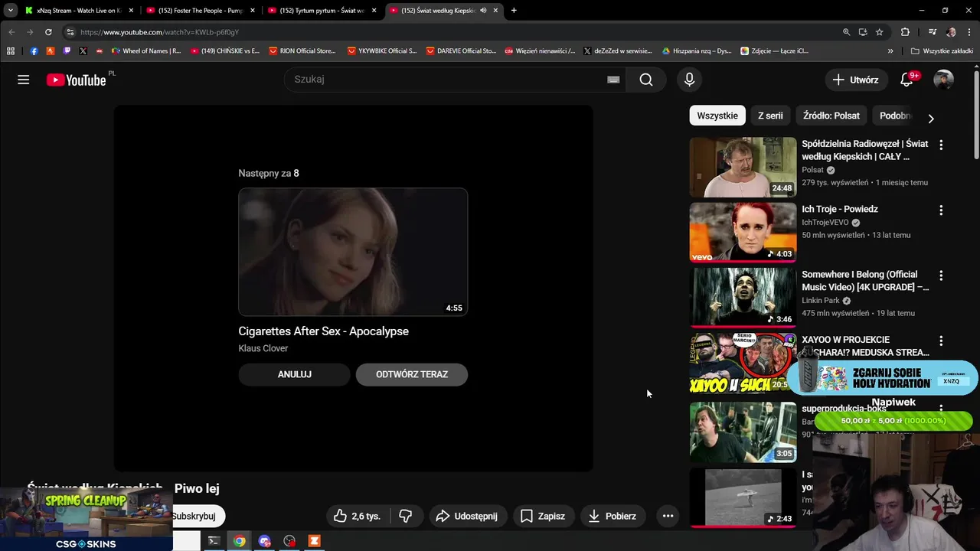The height and width of the screenshot is (551, 980).
Task: Go to YouTube home via logo
Action: [x=77, y=80]
